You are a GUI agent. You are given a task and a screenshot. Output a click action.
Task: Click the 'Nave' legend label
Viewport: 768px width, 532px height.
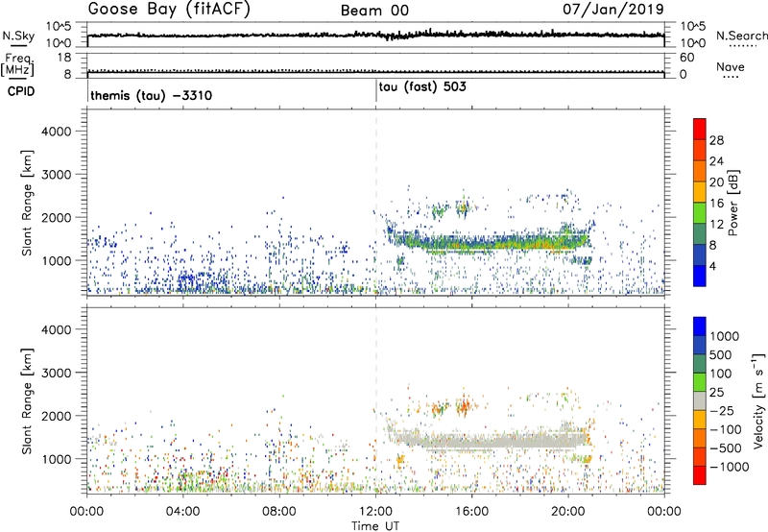[x=731, y=66]
